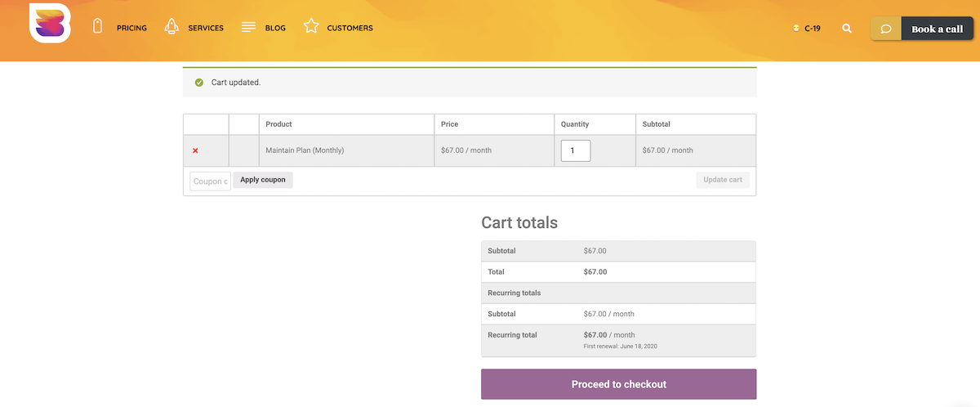
Task: Click the Cart totals heading
Action: pyautogui.click(x=519, y=222)
